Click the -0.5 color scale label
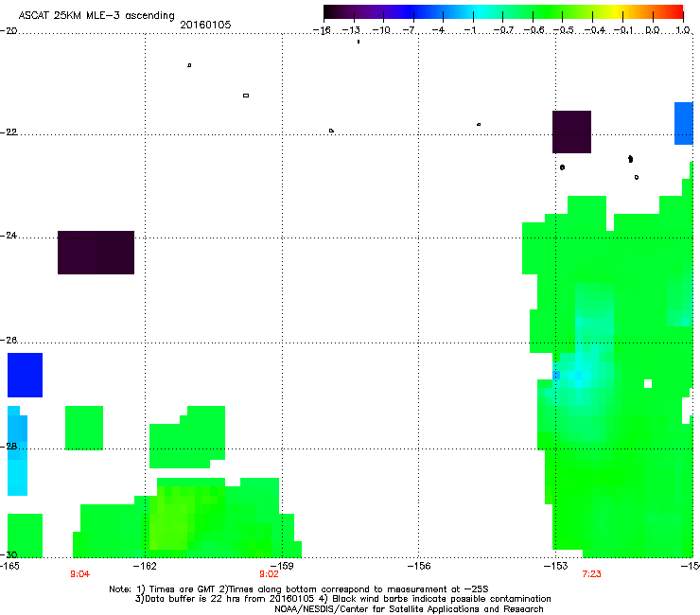 (564, 30)
